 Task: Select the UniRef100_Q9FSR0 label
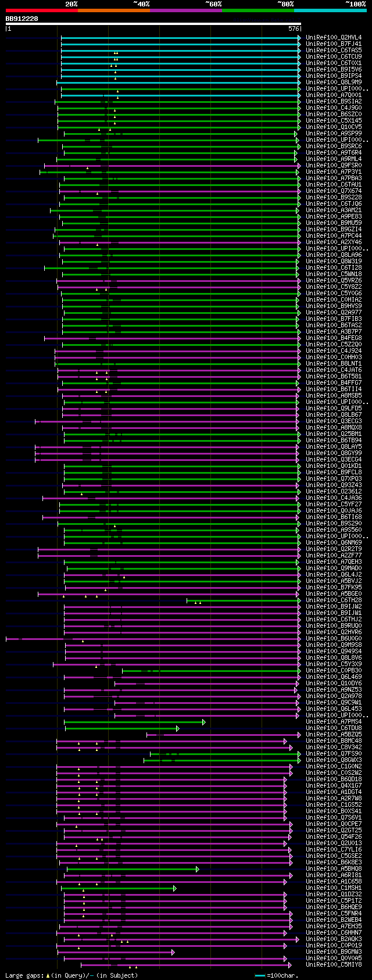click(334, 165)
